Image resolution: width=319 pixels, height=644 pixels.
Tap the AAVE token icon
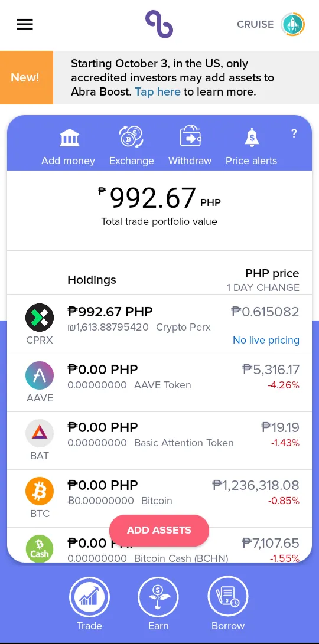pyautogui.click(x=40, y=375)
